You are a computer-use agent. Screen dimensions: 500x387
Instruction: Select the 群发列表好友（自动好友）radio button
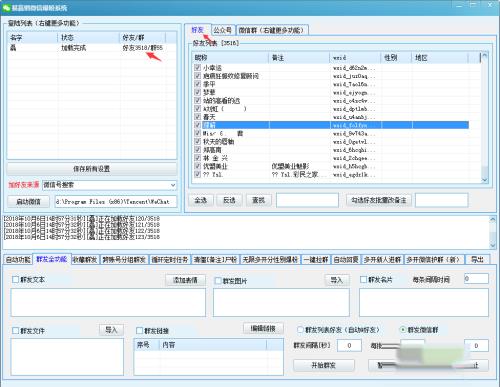(300, 329)
